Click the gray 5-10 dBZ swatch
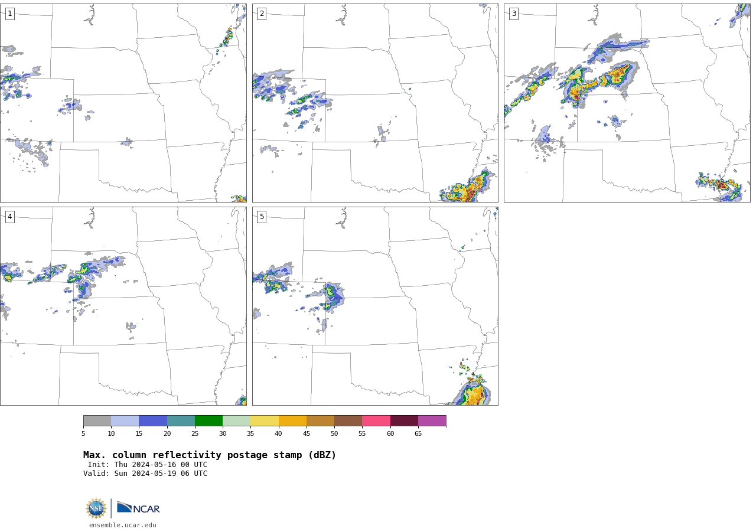This screenshot has height=532, width=756. [x=97, y=421]
